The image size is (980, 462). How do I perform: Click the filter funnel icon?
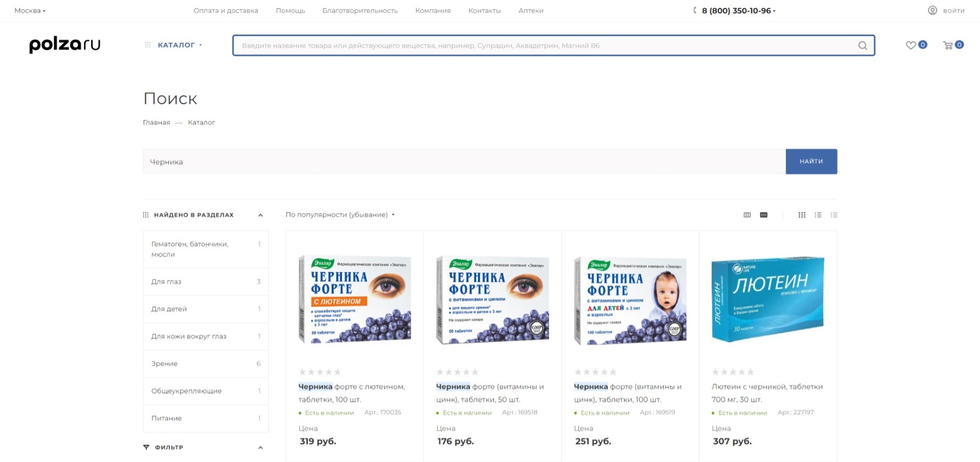pyautogui.click(x=146, y=447)
